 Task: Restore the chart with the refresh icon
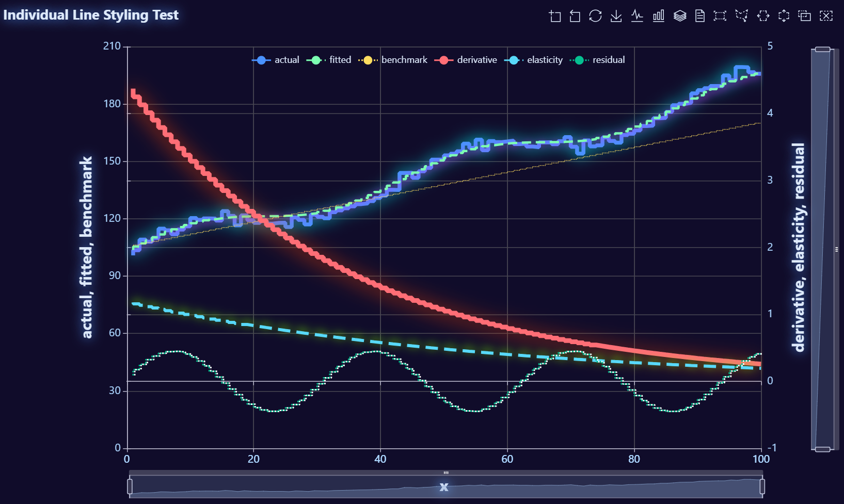point(595,16)
